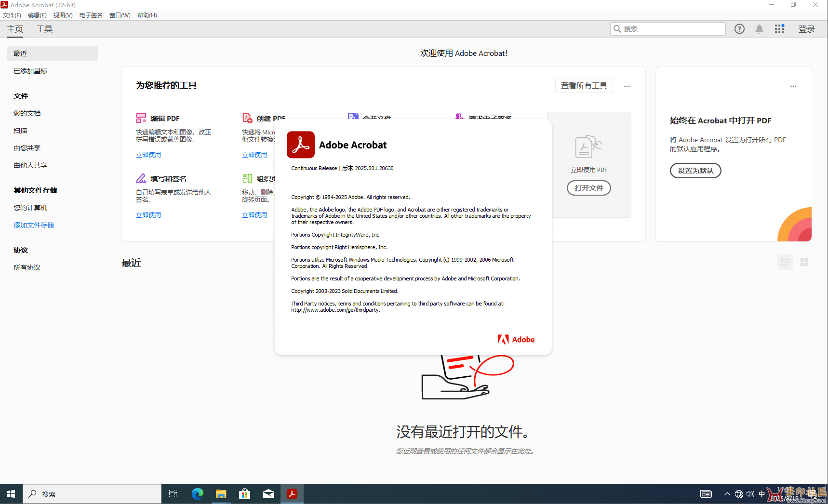Click the 添加文件存储 link
This screenshot has width=828, height=504.
[x=34, y=225]
